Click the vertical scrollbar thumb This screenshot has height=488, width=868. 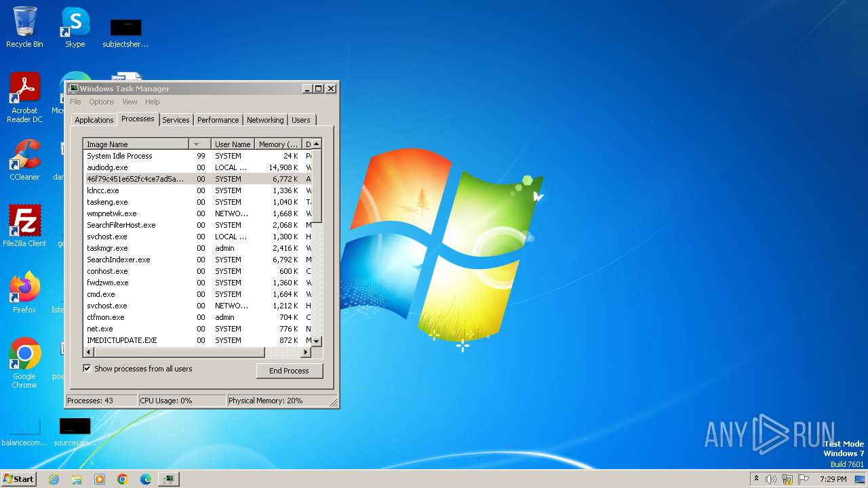(x=317, y=186)
